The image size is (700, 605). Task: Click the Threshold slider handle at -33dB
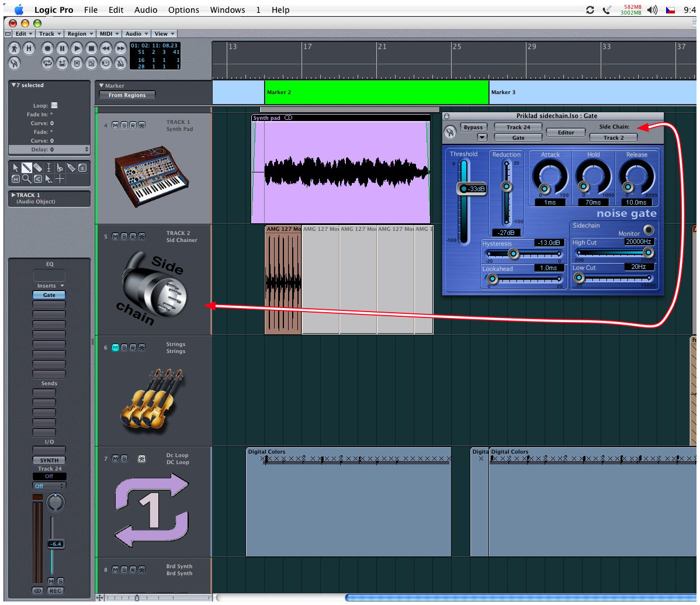tap(471, 189)
